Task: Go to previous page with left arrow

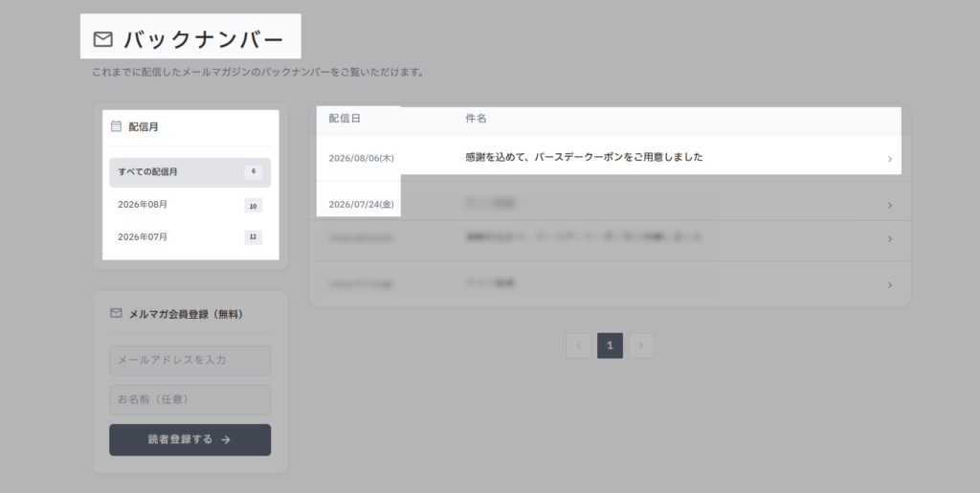Action: coord(579,346)
